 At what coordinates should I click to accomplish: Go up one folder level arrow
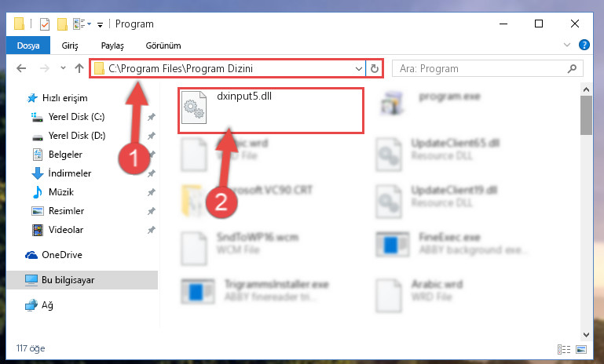(79, 68)
